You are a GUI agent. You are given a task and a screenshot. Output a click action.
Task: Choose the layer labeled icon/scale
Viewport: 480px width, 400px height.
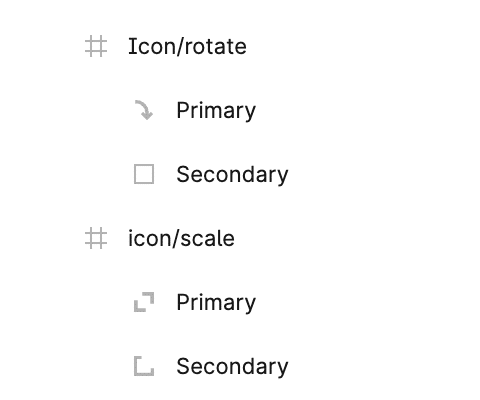point(181,238)
